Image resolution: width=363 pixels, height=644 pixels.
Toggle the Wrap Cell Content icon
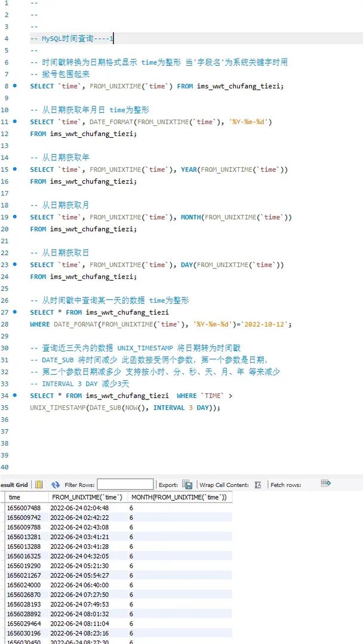pos(258,485)
